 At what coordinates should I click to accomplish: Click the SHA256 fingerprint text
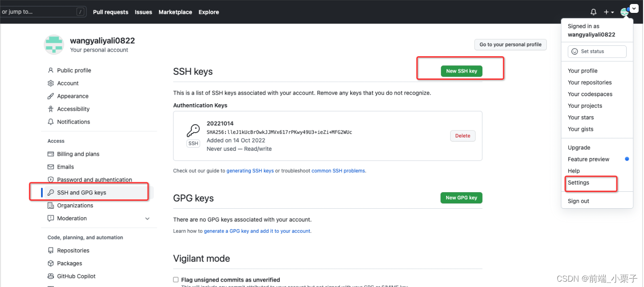279,132
